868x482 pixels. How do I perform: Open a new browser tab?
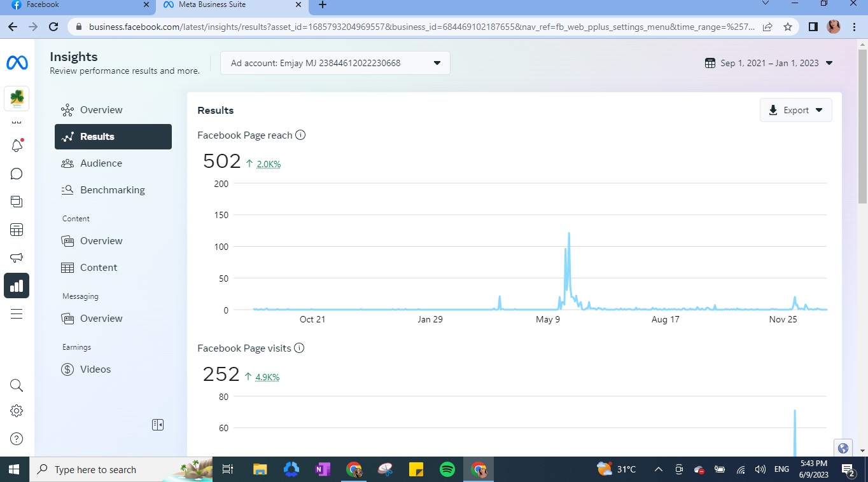tap(323, 5)
